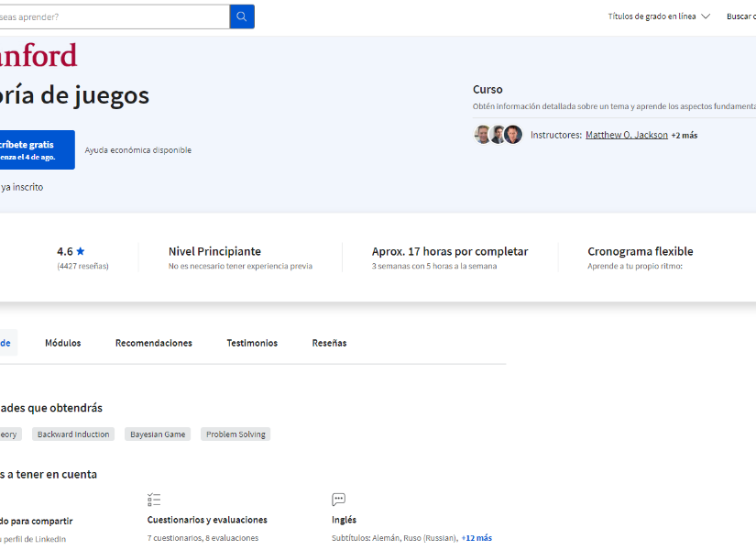Open the Recomendaciones tab

tap(153, 343)
